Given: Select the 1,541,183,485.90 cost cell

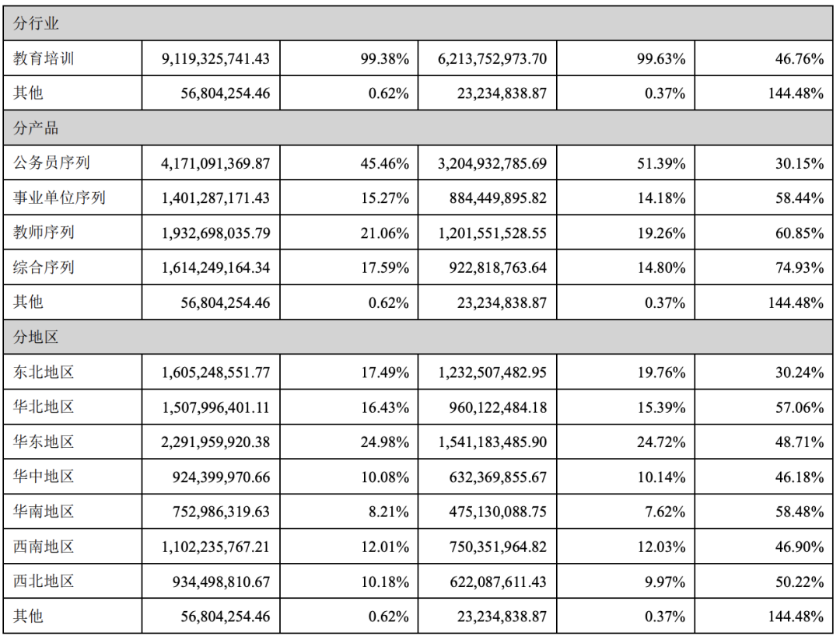Looking at the screenshot, I should pyautogui.click(x=492, y=442).
